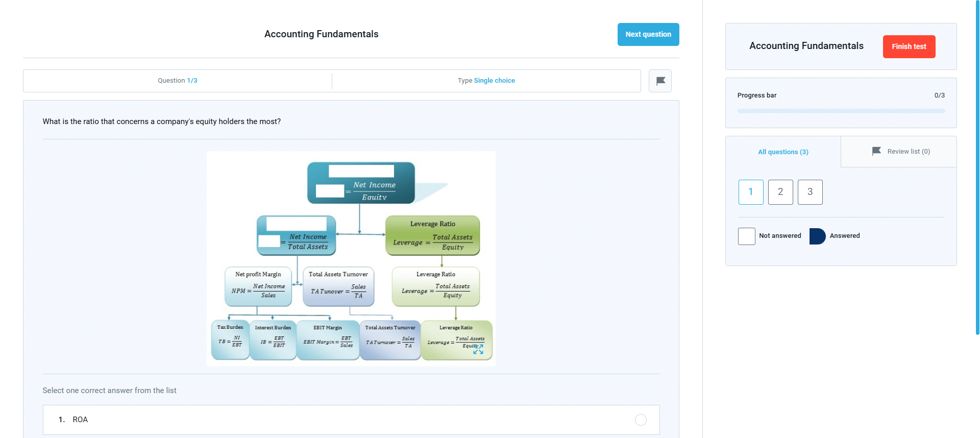Click the ROA answer option row

click(x=351, y=420)
